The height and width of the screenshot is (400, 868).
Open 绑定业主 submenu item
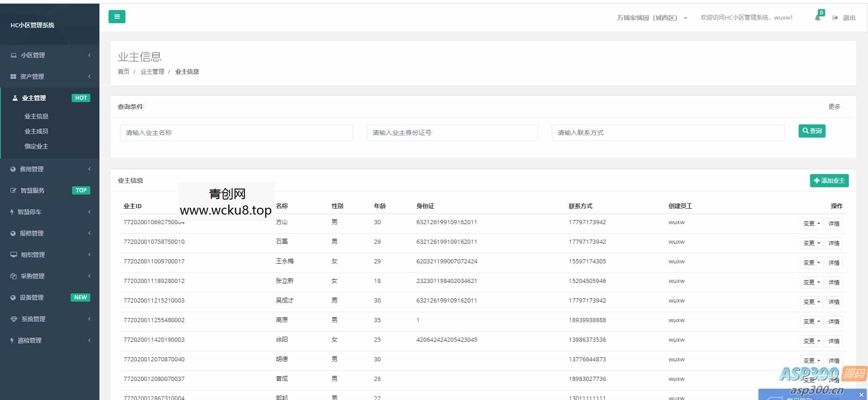[x=36, y=146]
